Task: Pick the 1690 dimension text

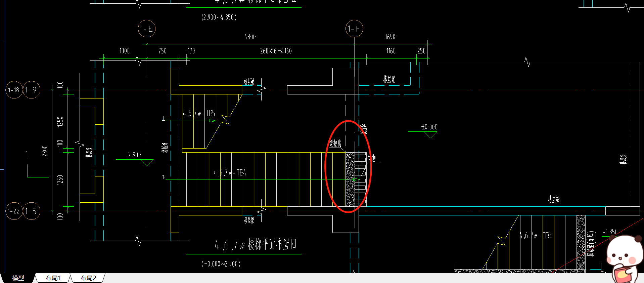Action: [x=390, y=37]
